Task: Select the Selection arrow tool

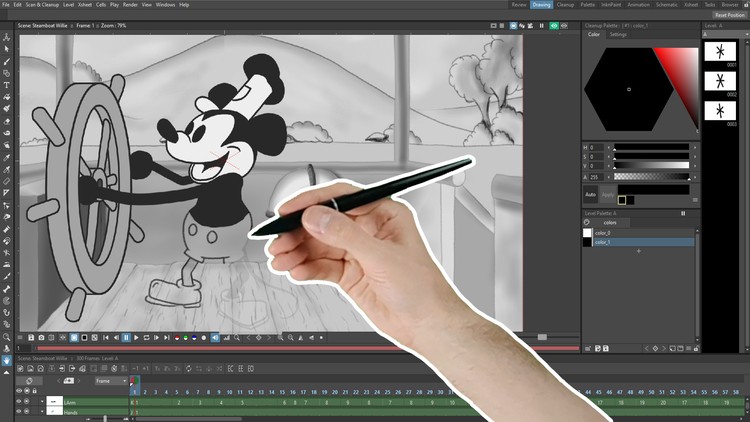Action: pyautogui.click(x=7, y=49)
